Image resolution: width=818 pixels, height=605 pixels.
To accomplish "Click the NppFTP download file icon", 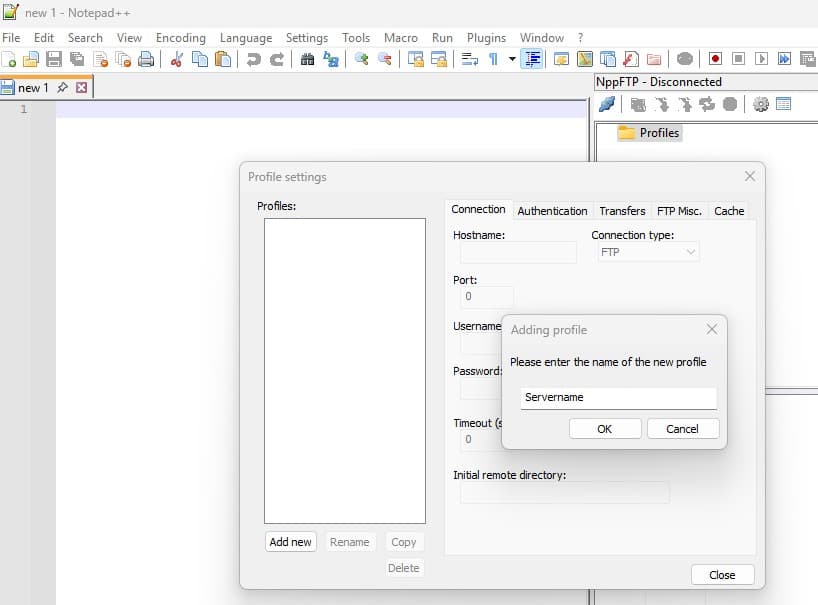I will click(661, 104).
